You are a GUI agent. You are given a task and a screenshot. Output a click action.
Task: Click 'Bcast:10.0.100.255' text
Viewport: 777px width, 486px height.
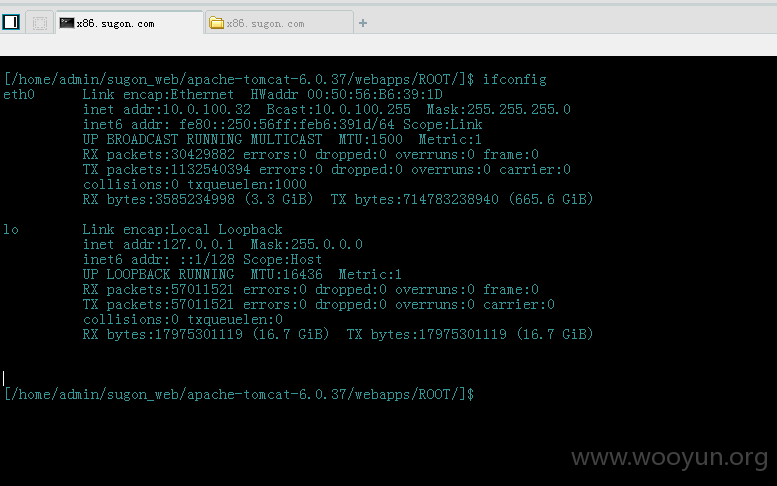[338, 109]
